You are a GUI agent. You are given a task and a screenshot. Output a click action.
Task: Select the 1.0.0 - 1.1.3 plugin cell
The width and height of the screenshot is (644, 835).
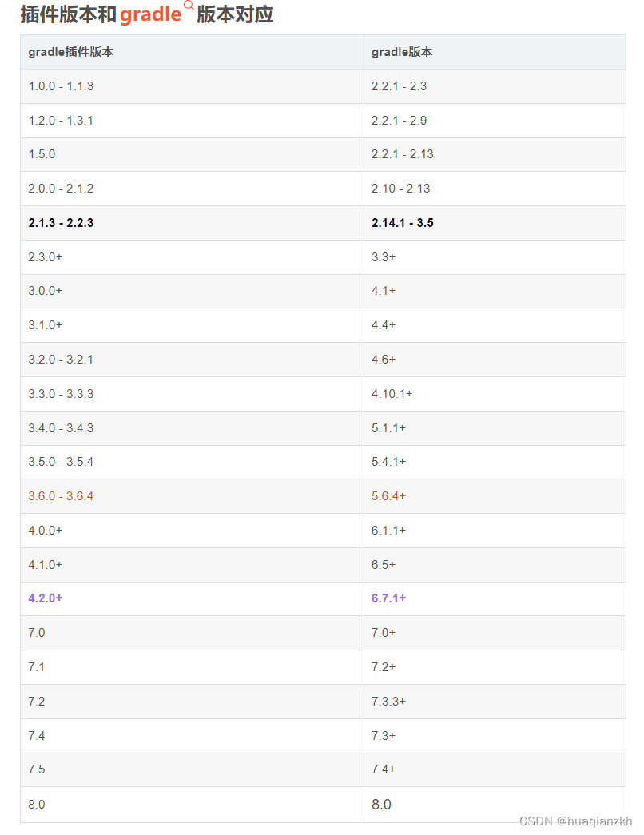(192, 86)
